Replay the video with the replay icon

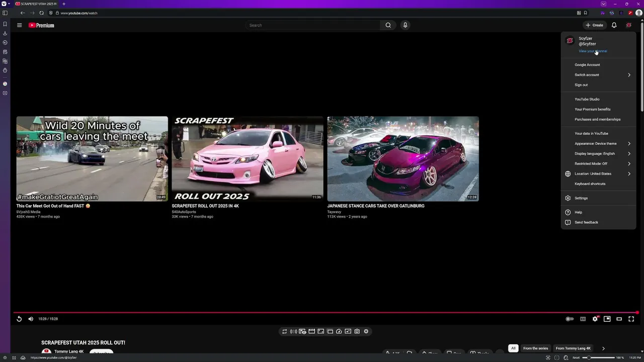coord(19,319)
